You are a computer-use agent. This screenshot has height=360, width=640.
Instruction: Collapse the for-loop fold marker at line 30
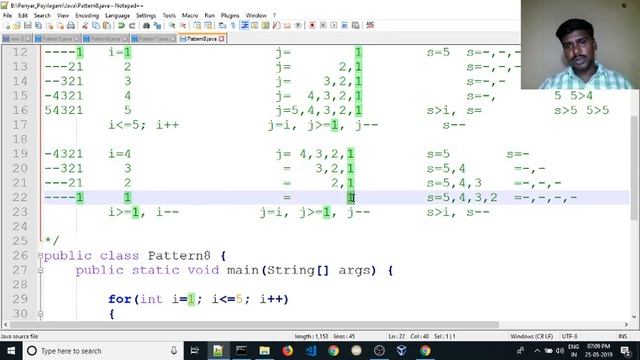[x=40, y=314]
